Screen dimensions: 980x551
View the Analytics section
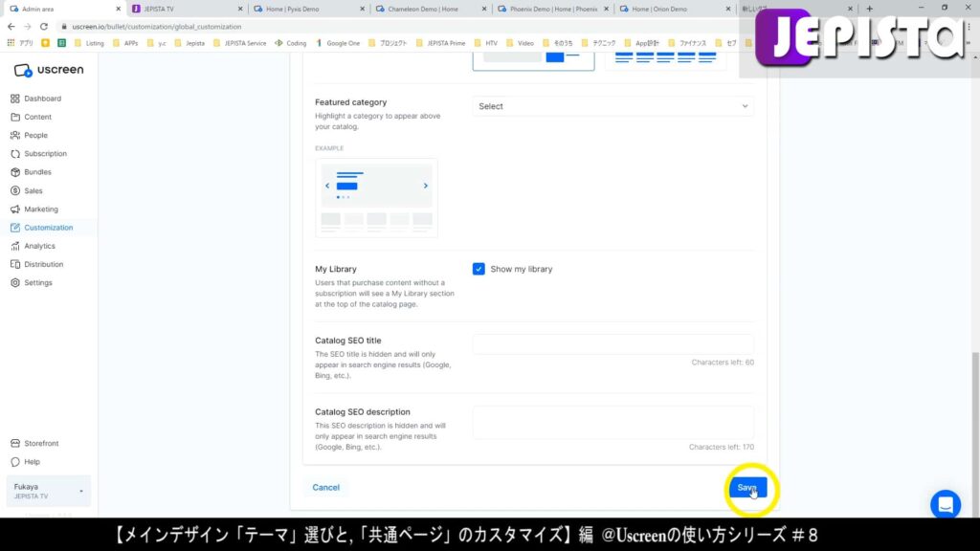click(39, 246)
